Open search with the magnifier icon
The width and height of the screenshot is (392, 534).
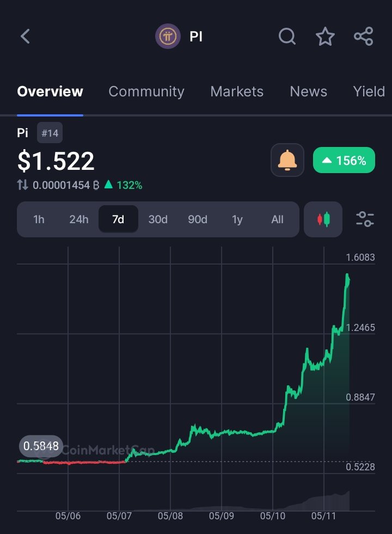click(287, 36)
